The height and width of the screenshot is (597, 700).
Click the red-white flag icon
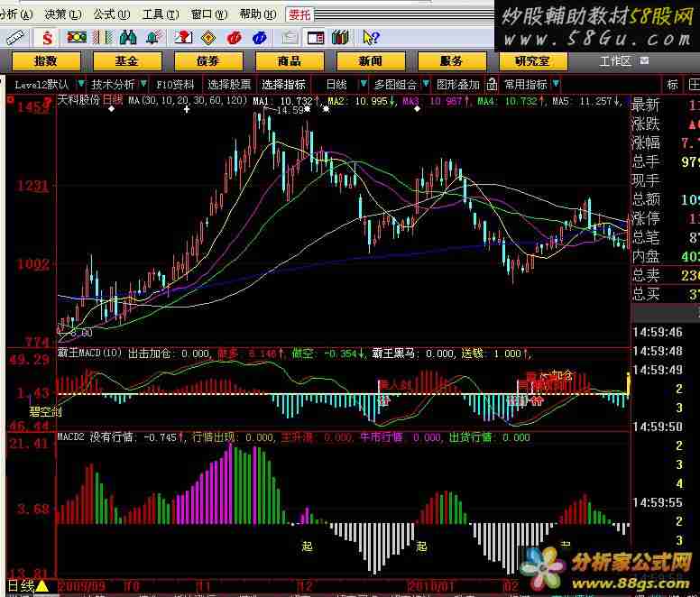pos(183,38)
